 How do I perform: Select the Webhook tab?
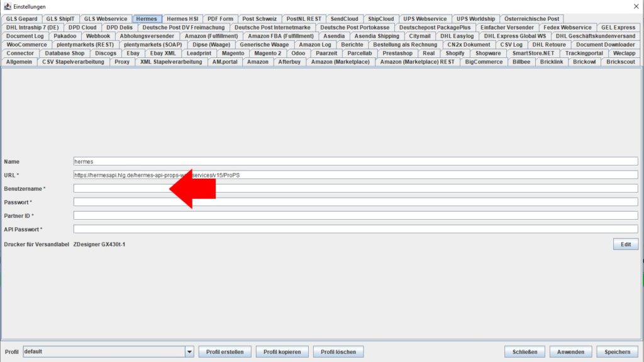97,37
